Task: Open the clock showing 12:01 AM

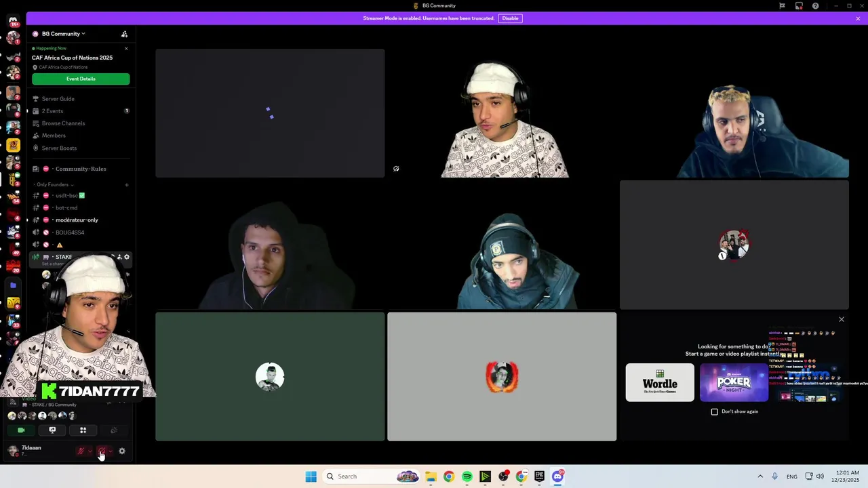Action: coord(844,476)
